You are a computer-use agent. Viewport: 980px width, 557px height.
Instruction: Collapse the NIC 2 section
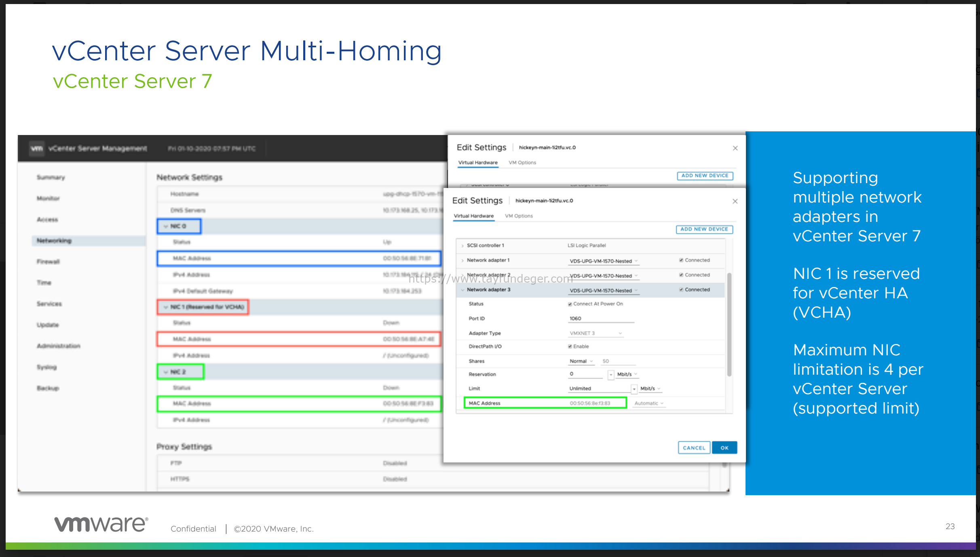click(x=166, y=372)
